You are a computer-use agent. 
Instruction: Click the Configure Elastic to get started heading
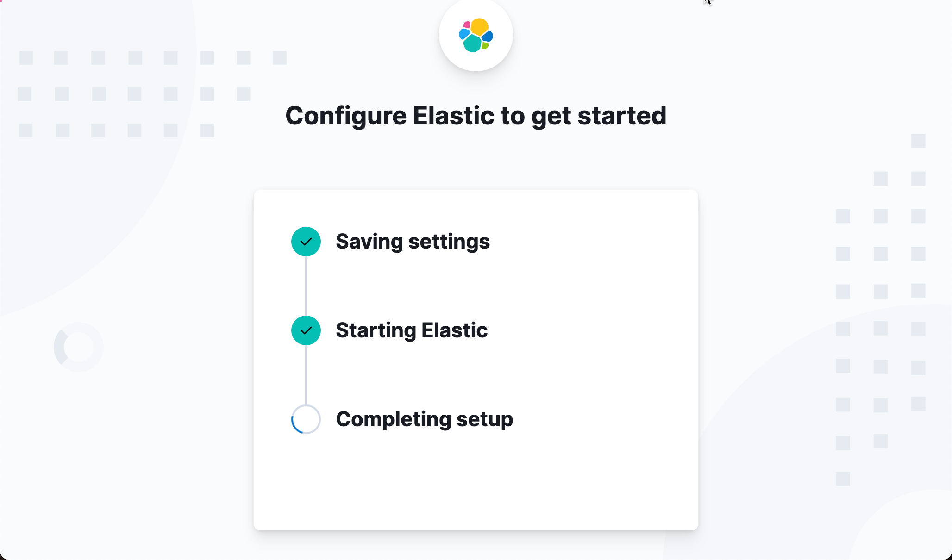[x=476, y=116]
